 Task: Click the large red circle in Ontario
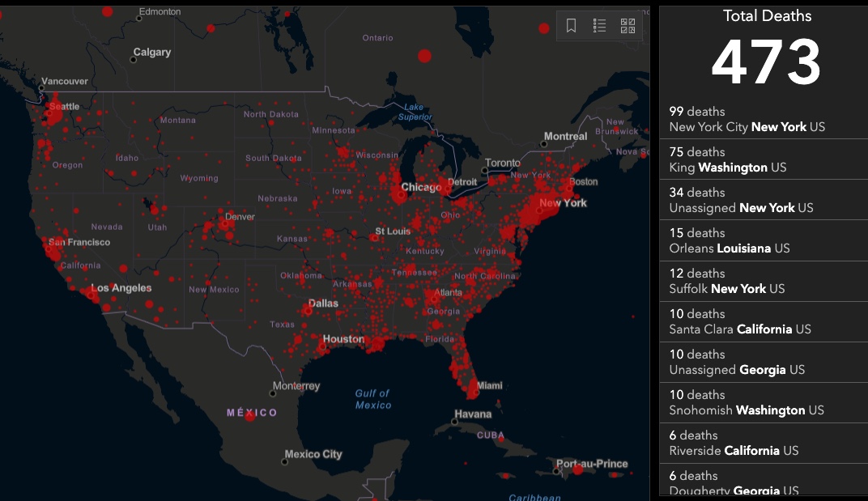(424, 56)
